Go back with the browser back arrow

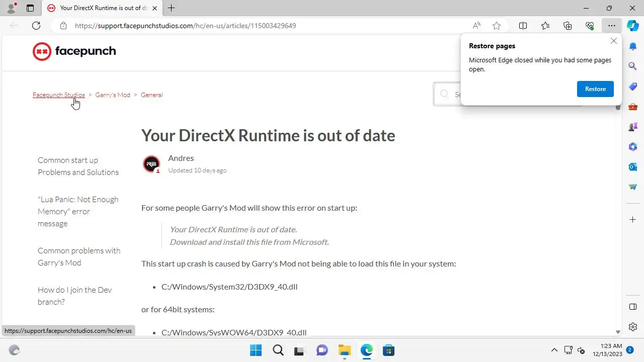[x=14, y=26]
